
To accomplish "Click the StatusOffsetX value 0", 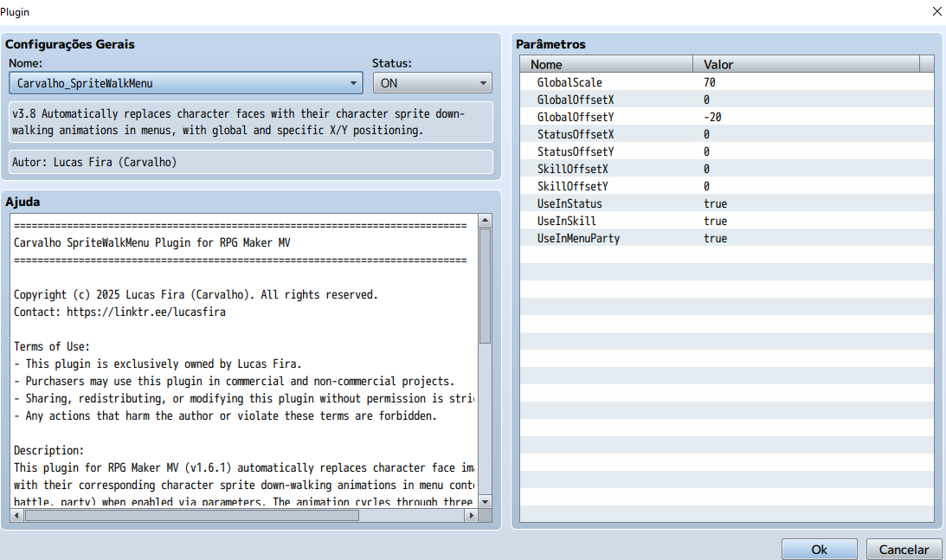I will coord(706,134).
